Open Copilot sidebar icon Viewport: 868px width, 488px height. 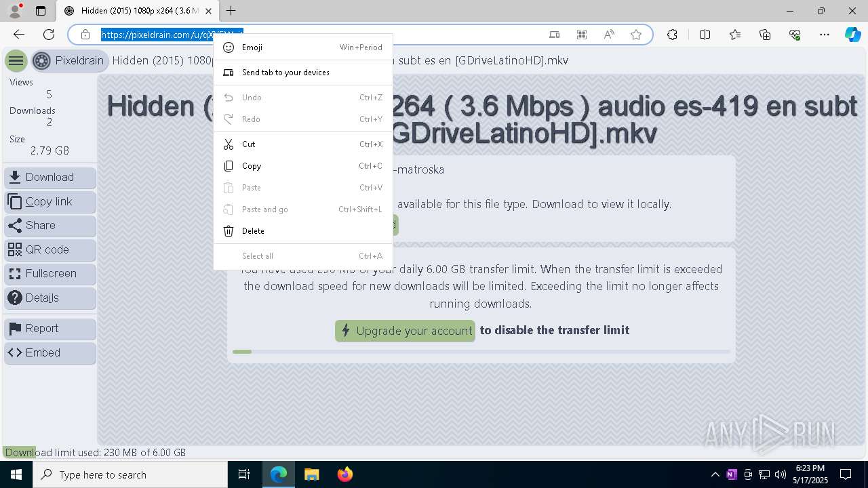852,35
